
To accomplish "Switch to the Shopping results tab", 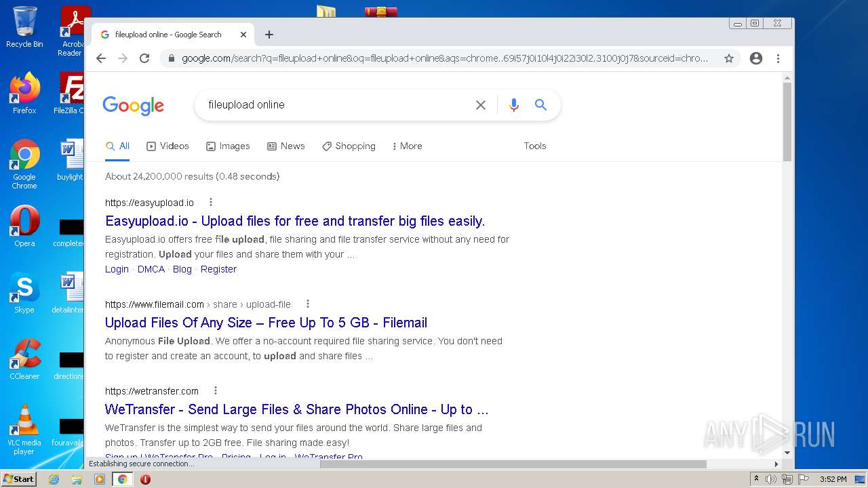I will tap(349, 146).
